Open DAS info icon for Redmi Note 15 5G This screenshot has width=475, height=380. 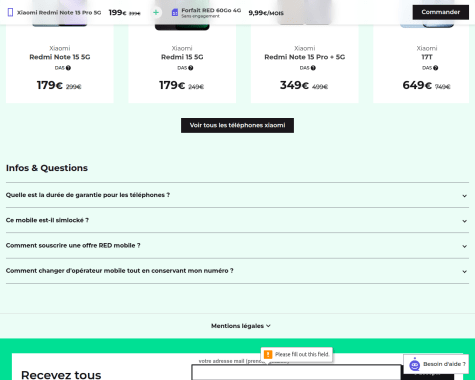click(68, 68)
